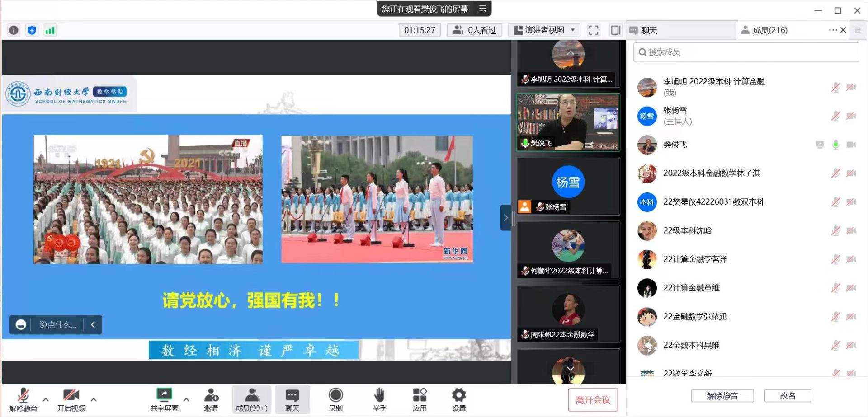This screenshot has width=868, height=417.
Task: Open the blue security shield icon
Action: (x=32, y=30)
